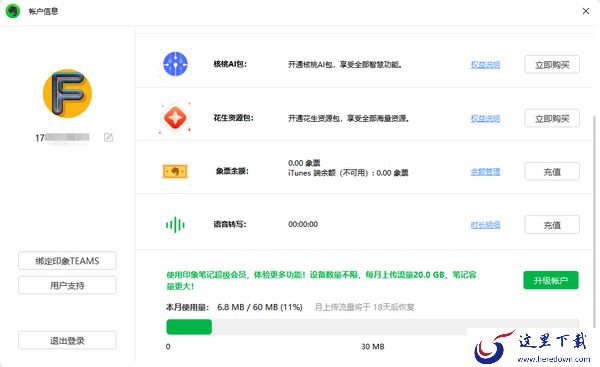The height and width of the screenshot is (367, 600).
Task: Open 权益说明 link for 花生资源包
Action: click(485, 119)
